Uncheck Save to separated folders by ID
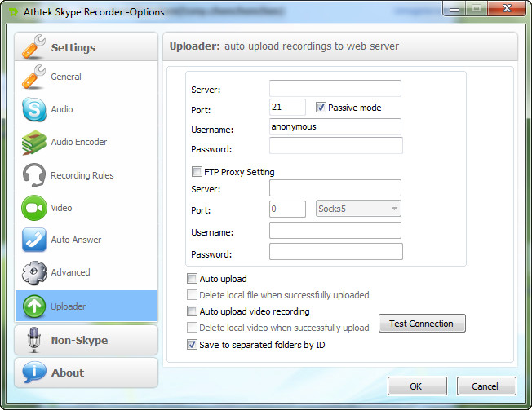 (x=192, y=345)
